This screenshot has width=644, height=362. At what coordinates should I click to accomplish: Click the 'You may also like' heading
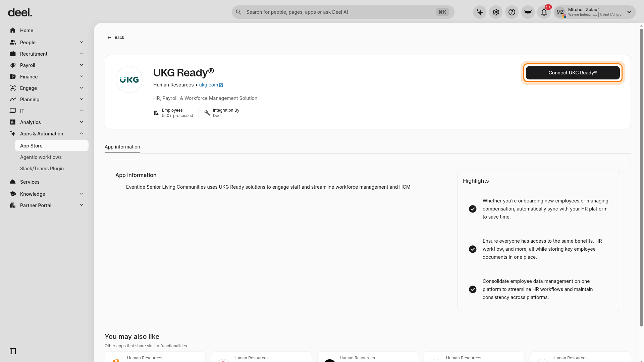click(x=132, y=337)
